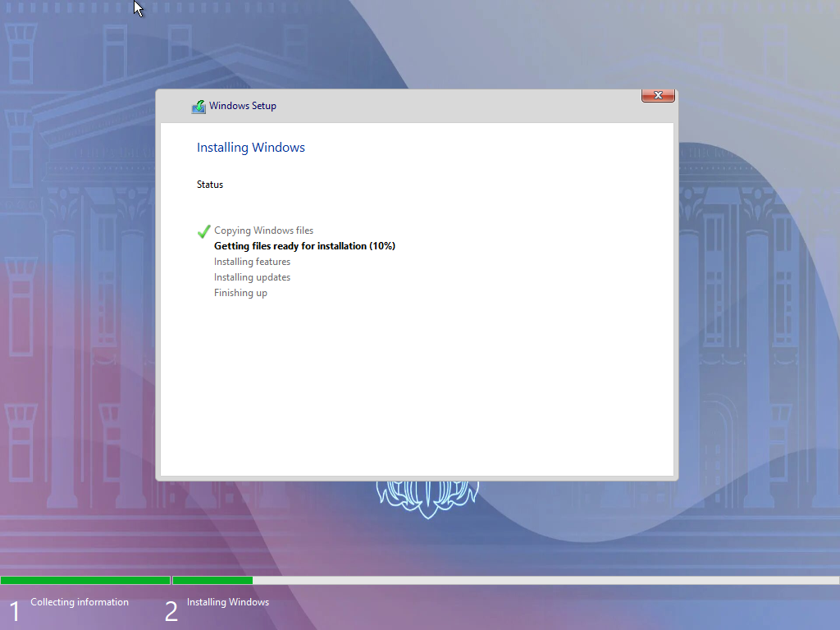The image size is (840, 630).
Task: Click the Collecting information progress bar segment
Action: [x=85, y=580]
